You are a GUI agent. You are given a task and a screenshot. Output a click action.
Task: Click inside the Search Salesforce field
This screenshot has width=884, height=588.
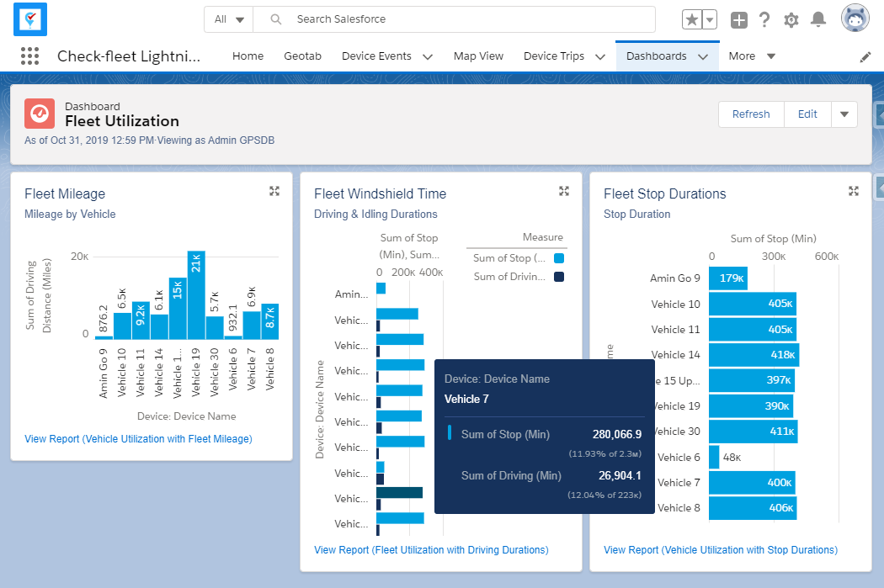421,19
